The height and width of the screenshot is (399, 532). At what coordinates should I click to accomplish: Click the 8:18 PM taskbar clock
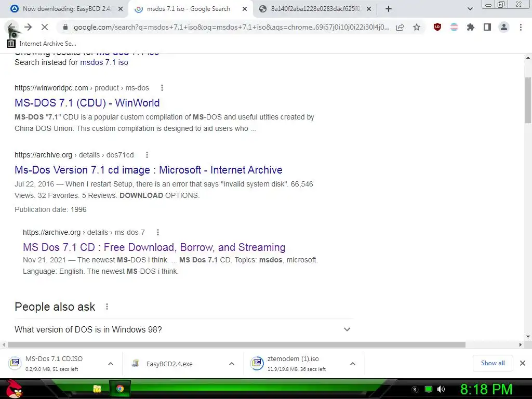[x=486, y=389]
